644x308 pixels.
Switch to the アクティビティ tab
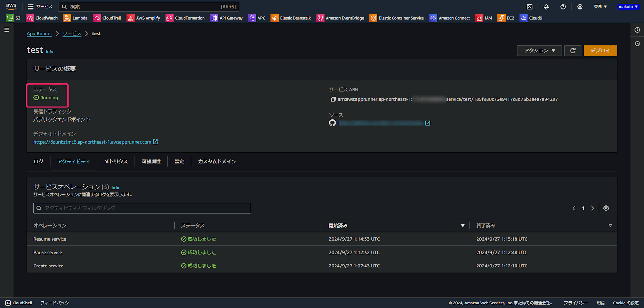(x=73, y=162)
